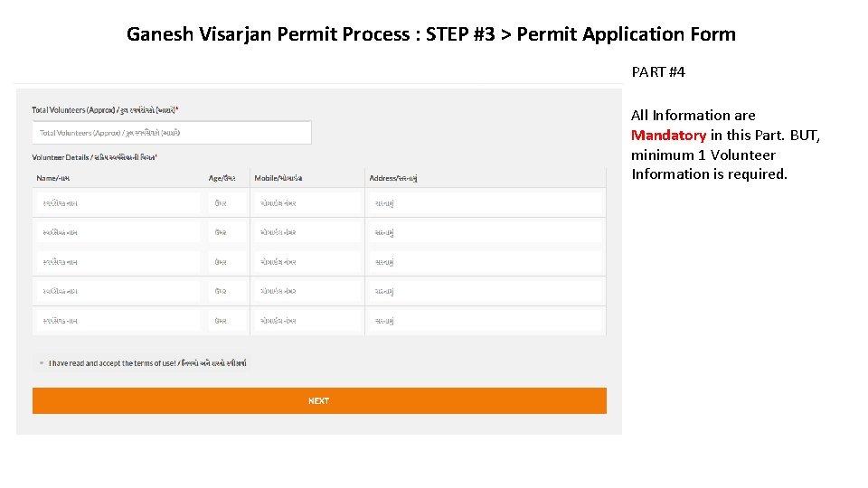This screenshot has height=488, width=868.
Task: Focus the third row Mobile number field
Action: [x=307, y=262]
